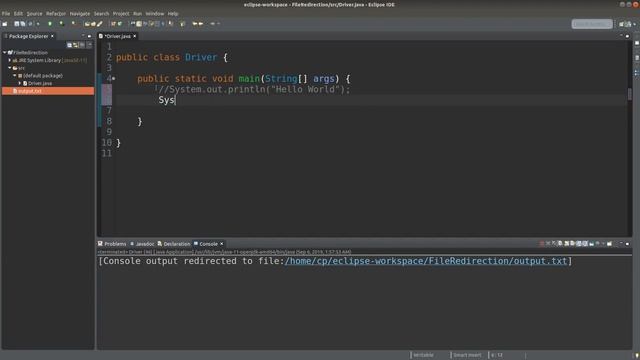Click Collapse All in Package Explorer toolbar
Viewport: 640px width, 360px height.
[x=69, y=45]
